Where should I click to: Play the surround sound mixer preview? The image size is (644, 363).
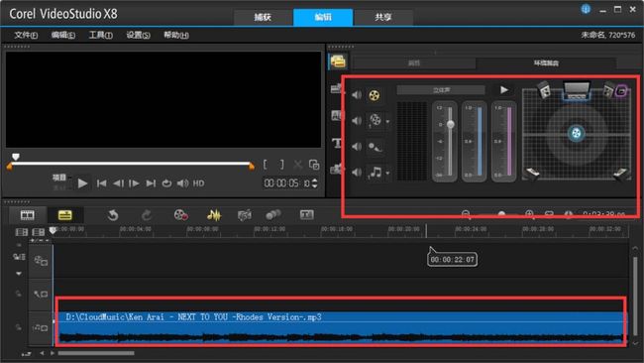click(x=504, y=89)
